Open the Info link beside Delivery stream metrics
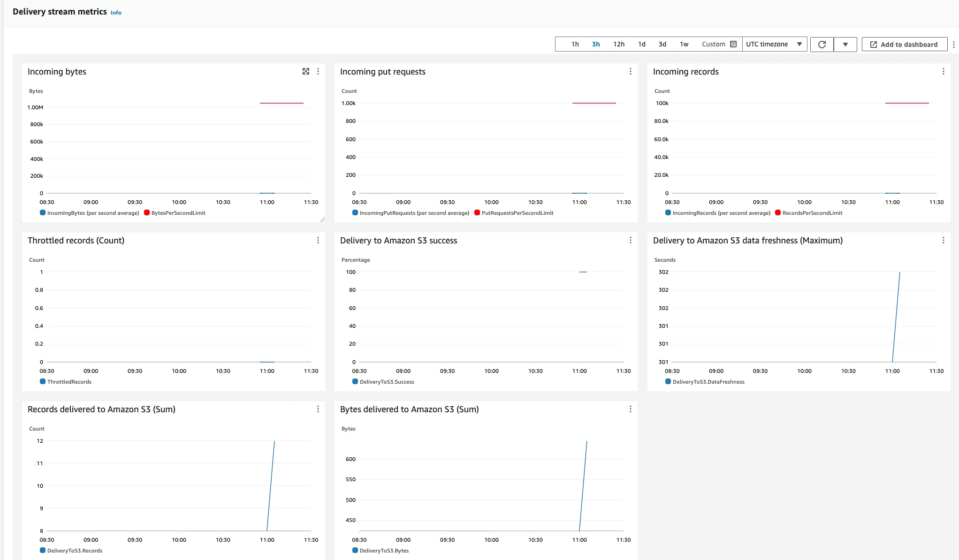This screenshot has height=560, width=959. click(x=116, y=13)
